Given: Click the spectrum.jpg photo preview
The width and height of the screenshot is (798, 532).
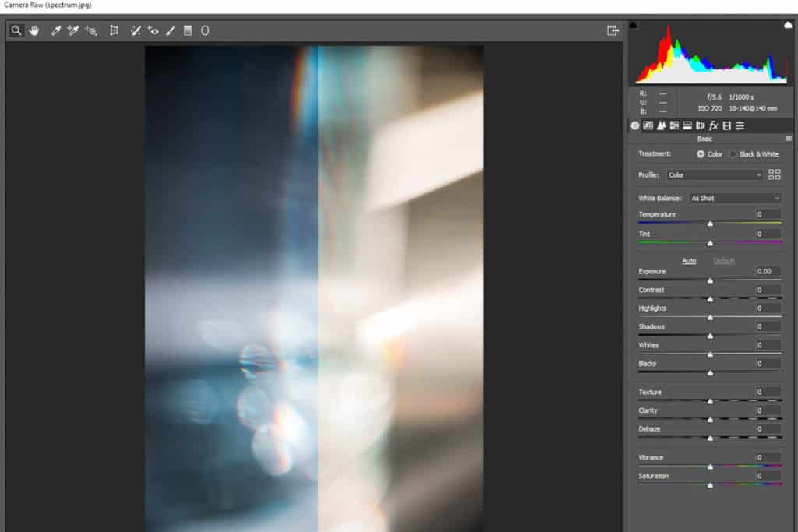Looking at the screenshot, I should (314, 288).
